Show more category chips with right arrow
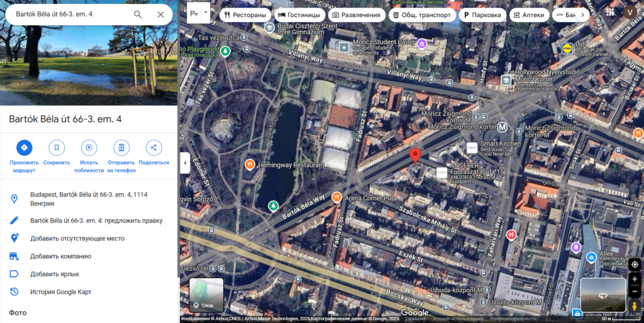This screenshot has width=644, height=323. click(x=582, y=14)
